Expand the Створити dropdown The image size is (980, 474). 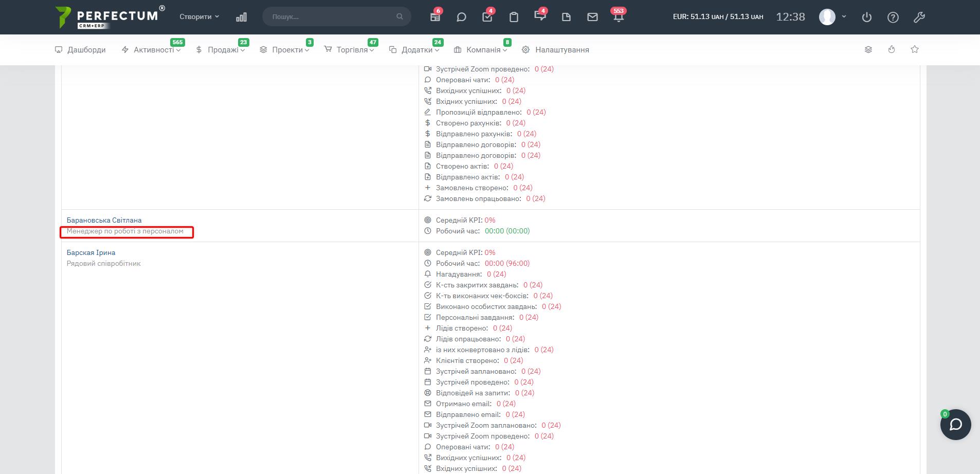199,16
